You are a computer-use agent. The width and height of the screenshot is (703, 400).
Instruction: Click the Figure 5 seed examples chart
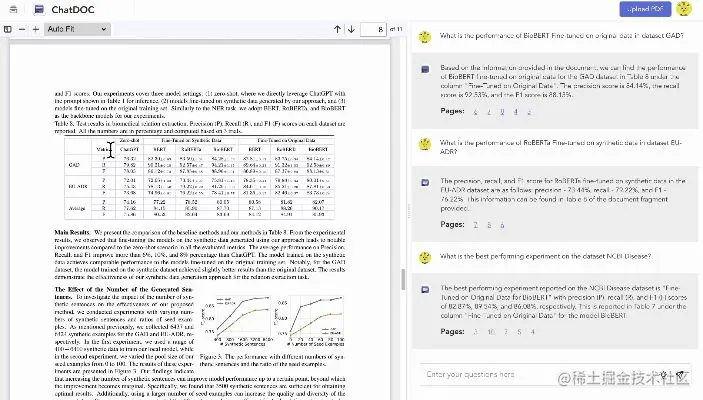click(x=309, y=321)
